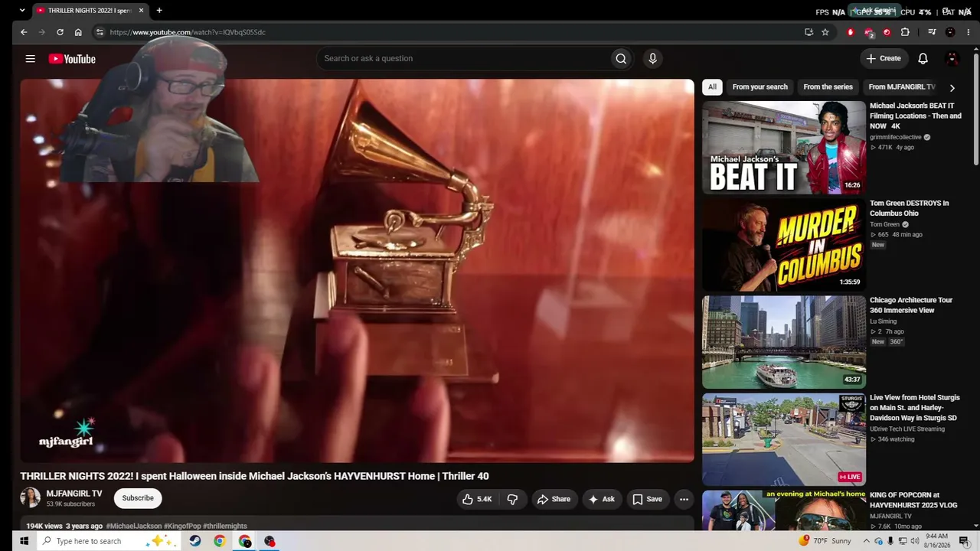Click the Windows taskbar search box

click(109, 541)
